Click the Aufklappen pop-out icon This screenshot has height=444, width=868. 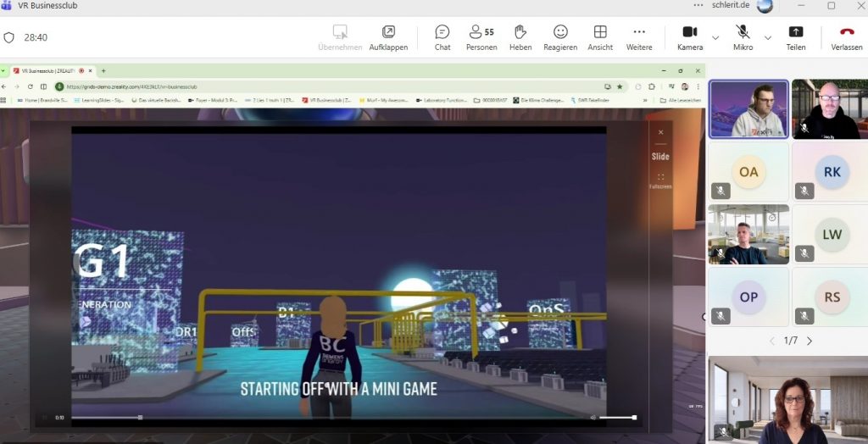point(388,36)
